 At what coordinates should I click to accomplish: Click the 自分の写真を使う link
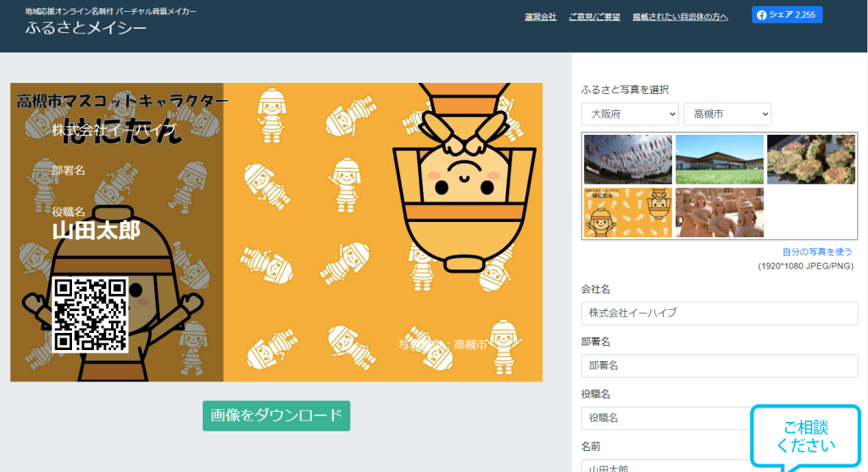click(817, 252)
